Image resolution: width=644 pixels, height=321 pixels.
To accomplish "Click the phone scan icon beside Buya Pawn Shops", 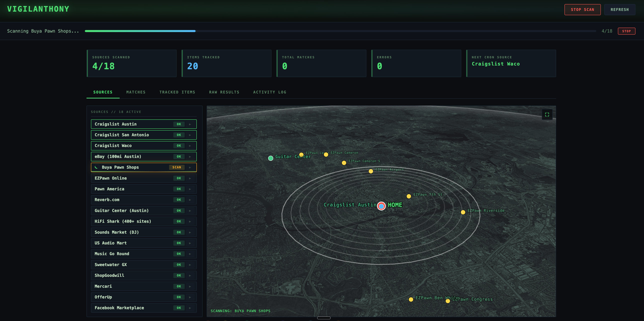I will (96, 167).
